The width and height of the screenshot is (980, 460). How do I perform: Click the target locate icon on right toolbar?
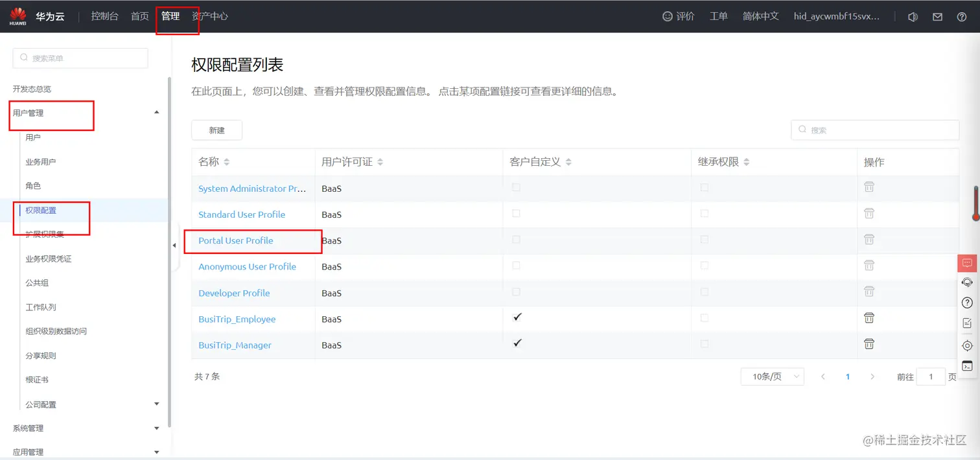tap(967, 345)
